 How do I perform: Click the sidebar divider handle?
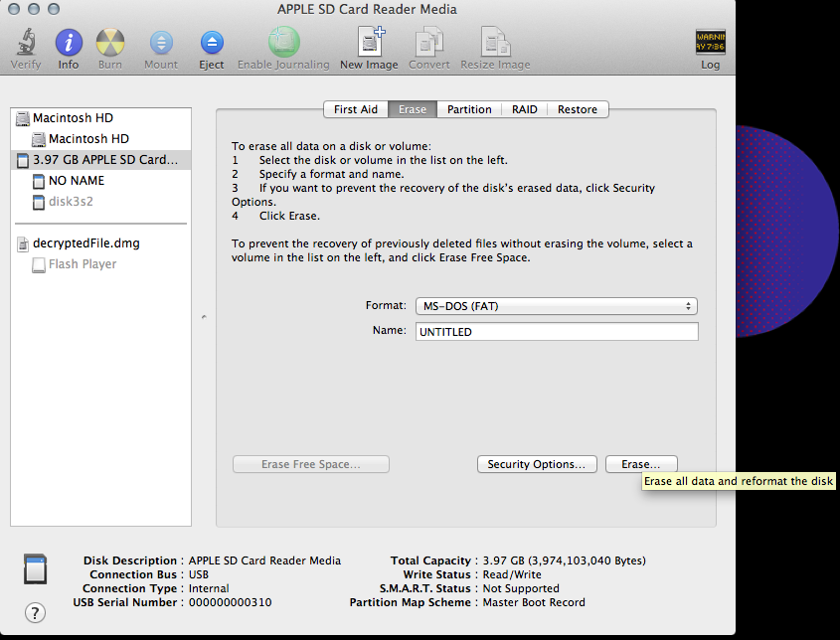point(204,317)
